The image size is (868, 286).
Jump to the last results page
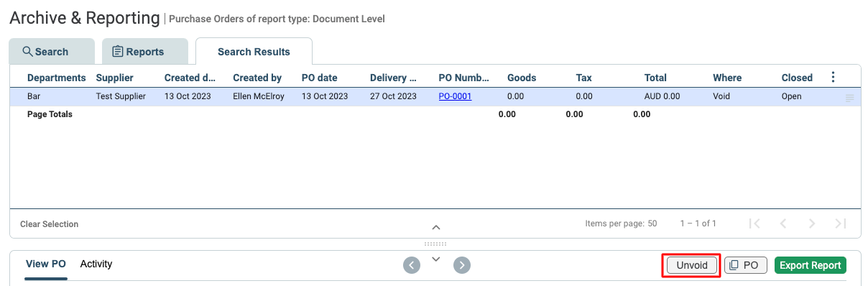(x=841, y=223)
